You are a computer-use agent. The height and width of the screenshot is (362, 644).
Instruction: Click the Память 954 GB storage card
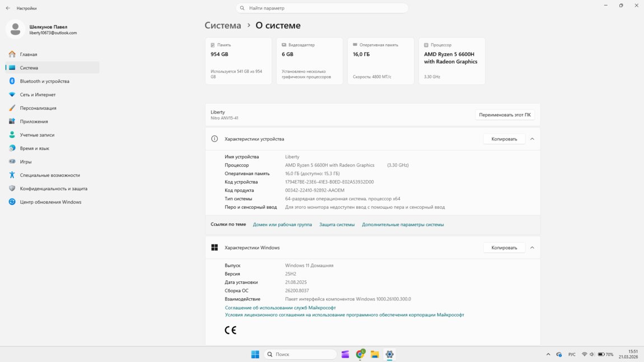(x=238, y=61)
